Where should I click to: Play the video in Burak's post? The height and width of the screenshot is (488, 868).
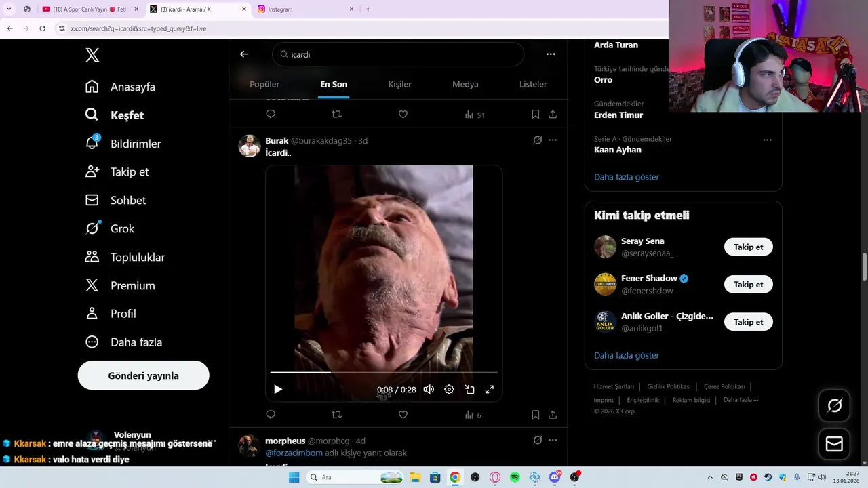tap(278, 390)
